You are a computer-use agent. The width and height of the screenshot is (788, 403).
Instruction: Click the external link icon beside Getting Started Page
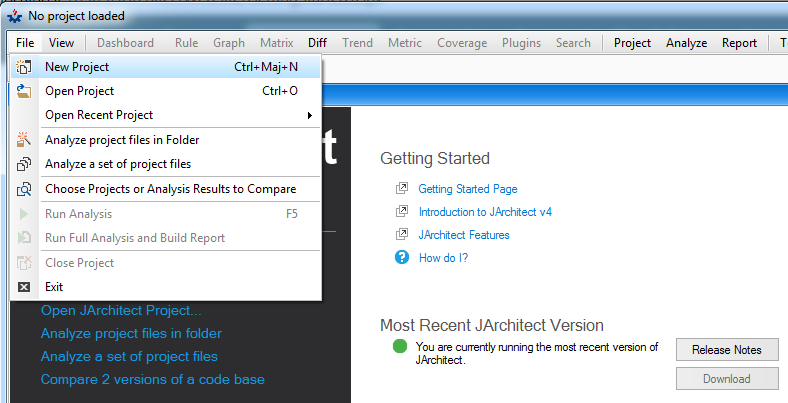(402, 189)
